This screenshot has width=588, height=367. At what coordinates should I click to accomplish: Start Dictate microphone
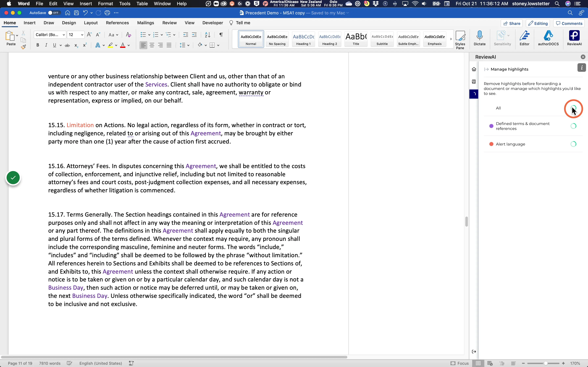point(479,38)
